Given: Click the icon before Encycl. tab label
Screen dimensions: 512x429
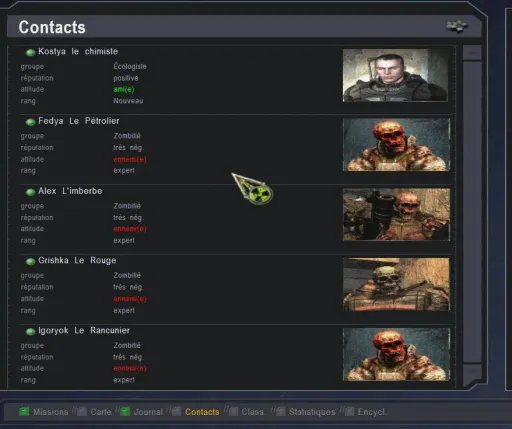Looking at the screenshot, I should 349,411.
